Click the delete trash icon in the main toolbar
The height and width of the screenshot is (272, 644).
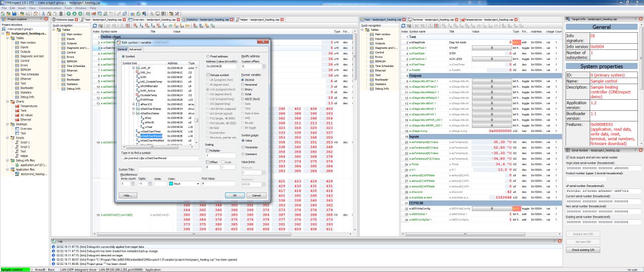click(x=61, y=14)
